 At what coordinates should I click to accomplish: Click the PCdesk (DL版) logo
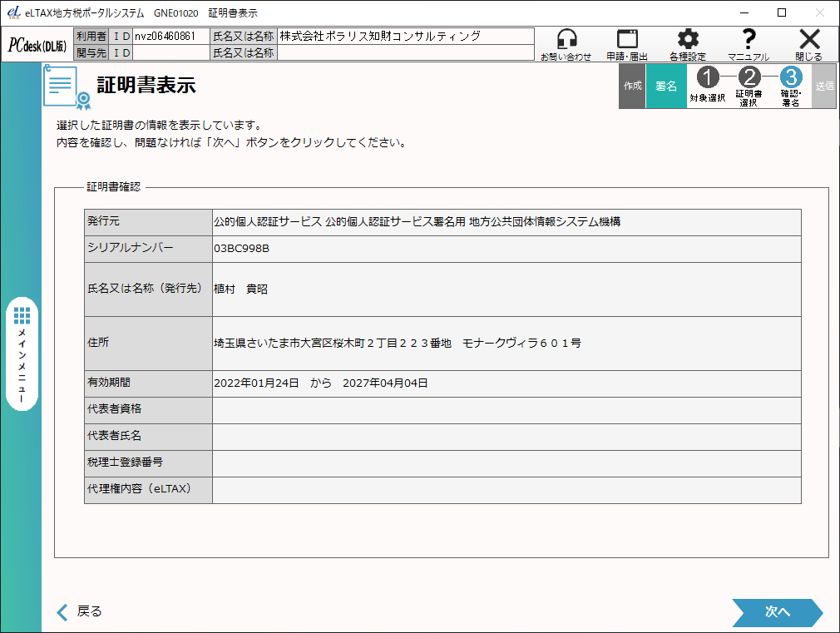(37, 45)
